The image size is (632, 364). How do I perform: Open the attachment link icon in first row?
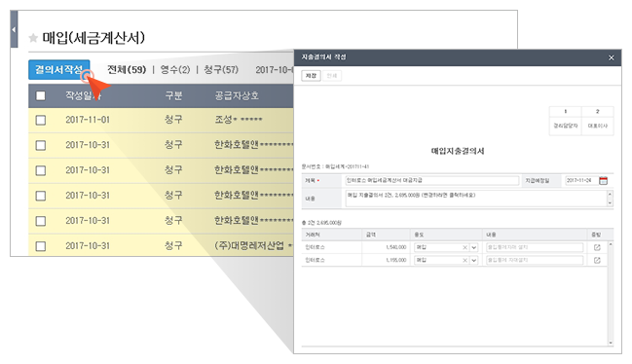tap(597, 247)
